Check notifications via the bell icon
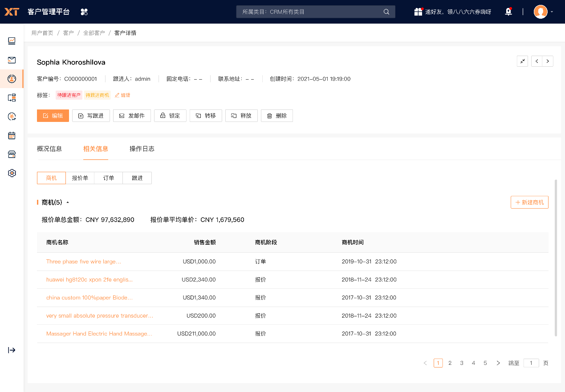This screenshot has height=392, width=565. tap(508, 12)
